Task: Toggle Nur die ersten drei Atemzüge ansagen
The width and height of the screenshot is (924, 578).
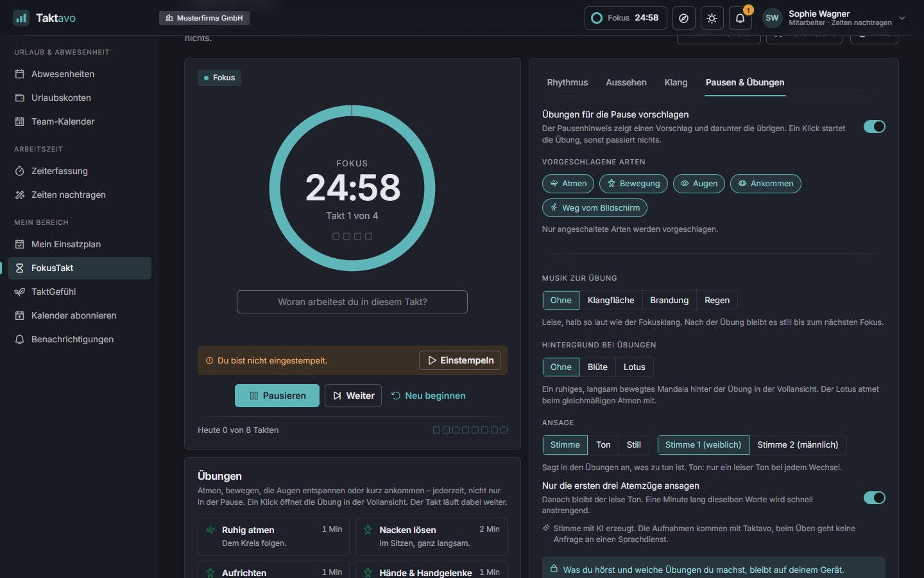Action: pos(874,498)
